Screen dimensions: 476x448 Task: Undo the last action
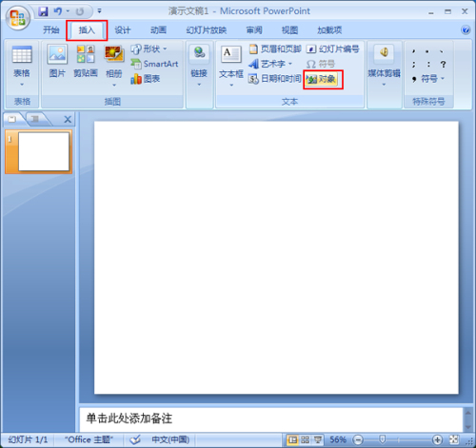pos(58,11)
